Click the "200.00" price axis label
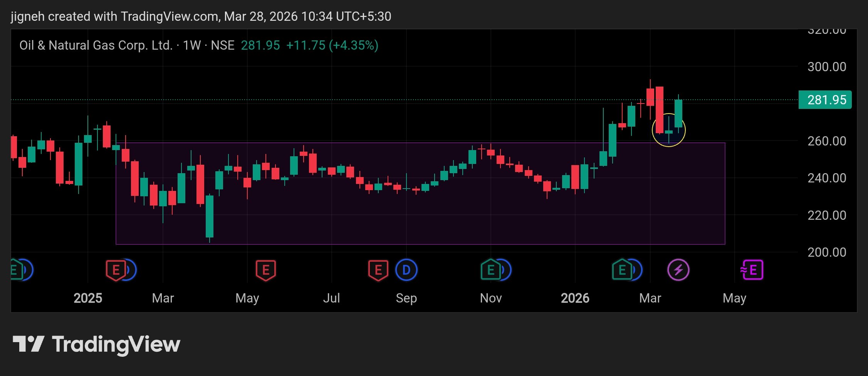This screenshot has width=868, height=376. (827, 252)
